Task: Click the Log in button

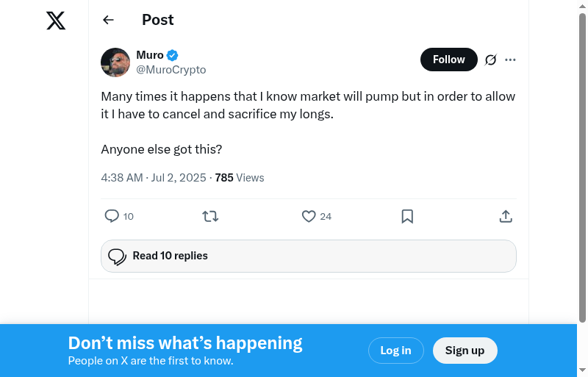Action: 395,351
